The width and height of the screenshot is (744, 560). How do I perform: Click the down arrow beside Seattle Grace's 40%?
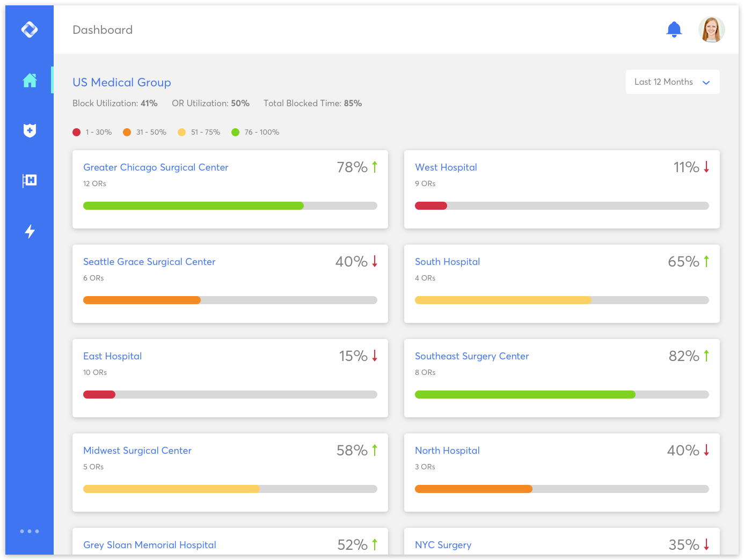[x=375, y=261]
